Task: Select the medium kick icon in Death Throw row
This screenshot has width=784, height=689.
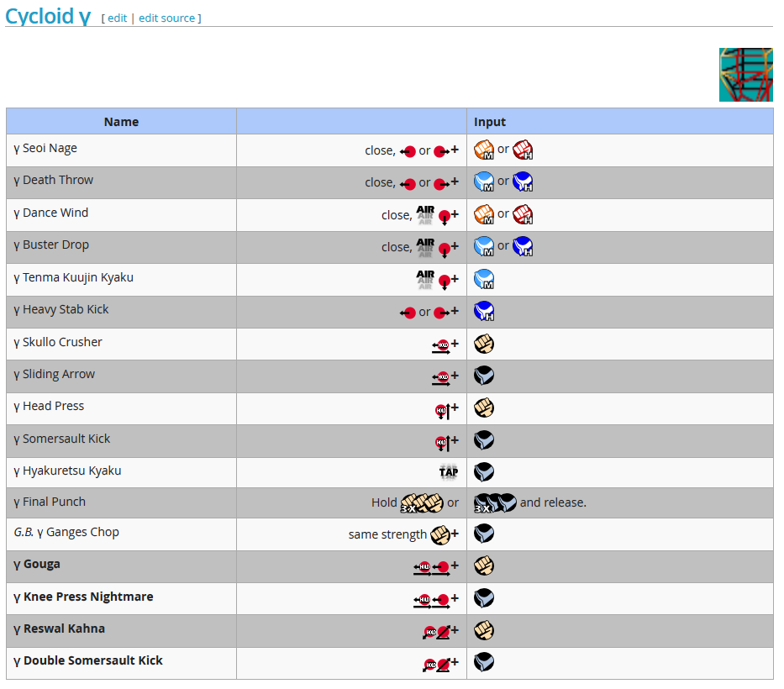Action: pyautogui.click(x=484, y=182)
